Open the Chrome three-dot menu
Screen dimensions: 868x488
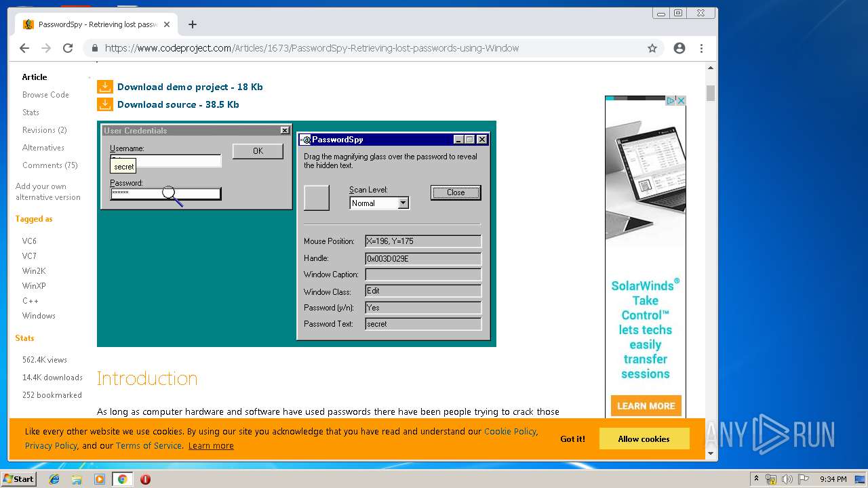click(x=701, y=48)
